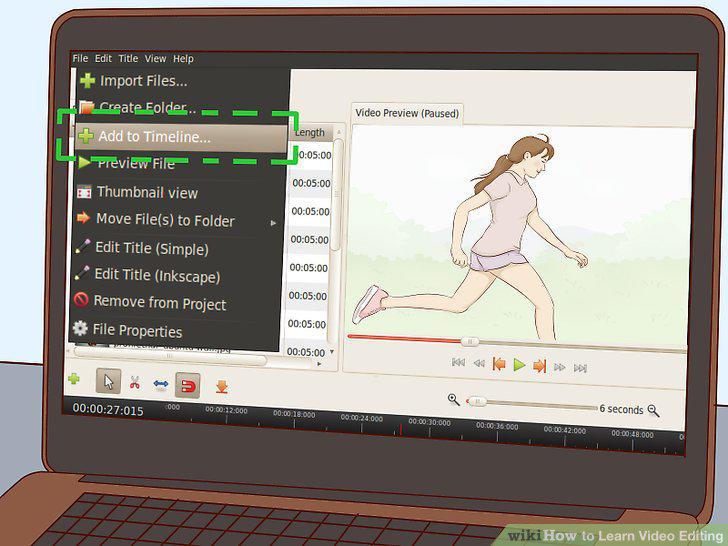Click the orange add marker arrow
This screenshot has height=546, width=728.
222,386
